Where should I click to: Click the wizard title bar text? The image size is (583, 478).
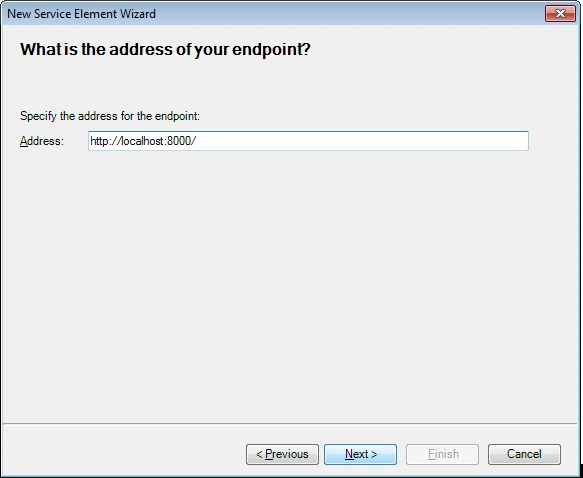81,14
